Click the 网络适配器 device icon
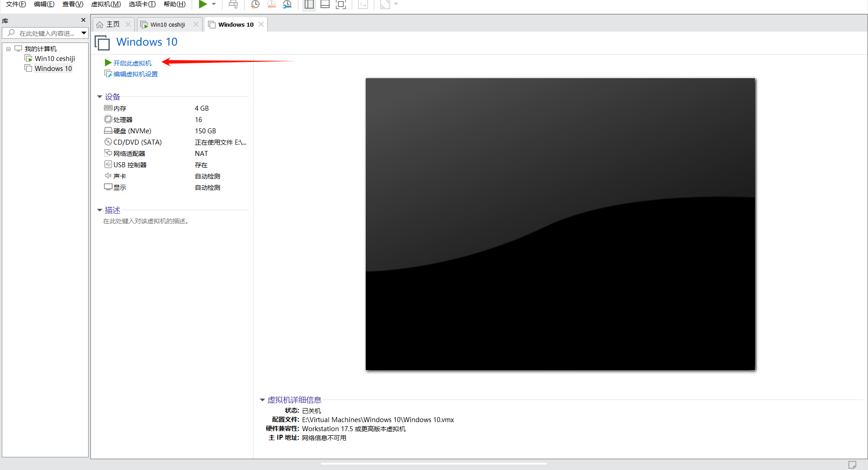The height and width of the screenshot is (470, 868). point(108,153)
